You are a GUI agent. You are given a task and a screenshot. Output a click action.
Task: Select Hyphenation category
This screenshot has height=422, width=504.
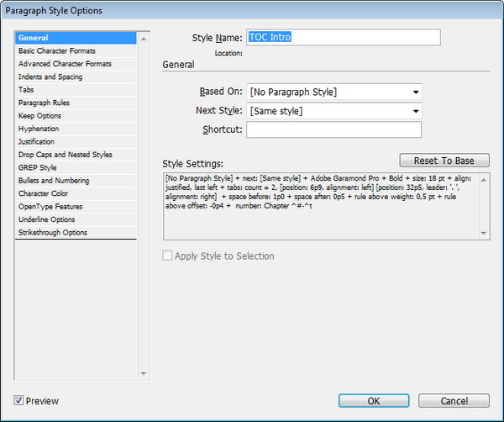pos(76,129)
